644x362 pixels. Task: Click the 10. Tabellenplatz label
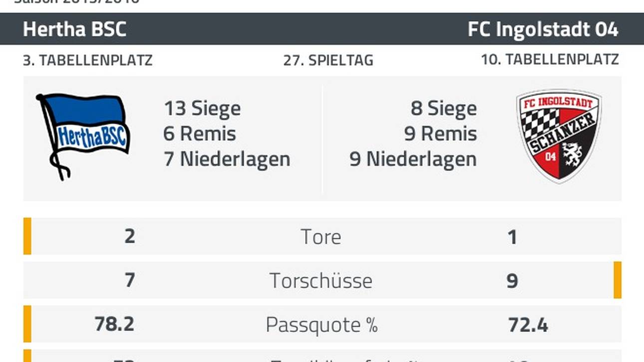(x=550, y=60)
